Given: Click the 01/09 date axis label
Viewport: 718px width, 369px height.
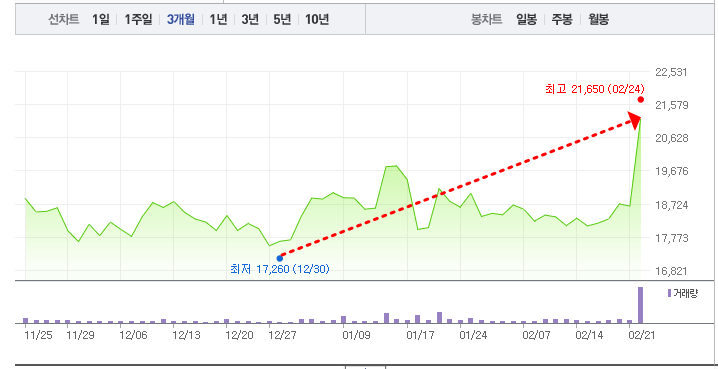Looking at the screenshot, I should [x=356, y=335].
